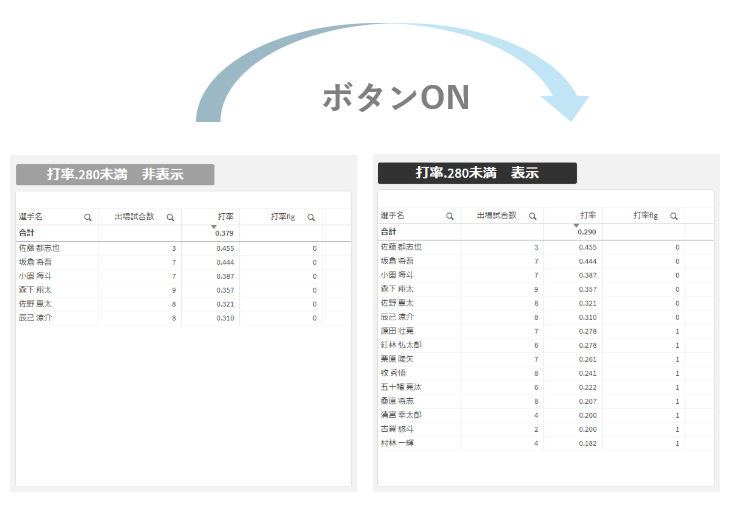The image size is (732, 507).
Task: Click 打率 column header in left table
Action: (225, 217)
